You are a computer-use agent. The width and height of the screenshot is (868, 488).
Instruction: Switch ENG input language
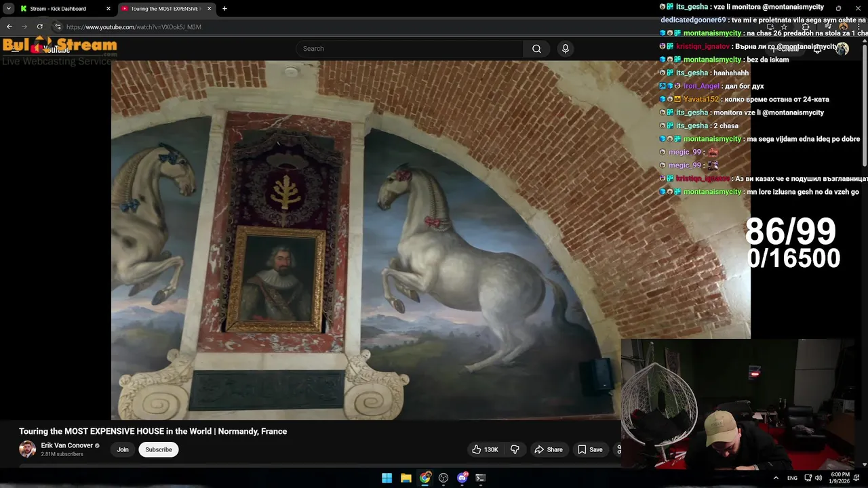(792, 478)
